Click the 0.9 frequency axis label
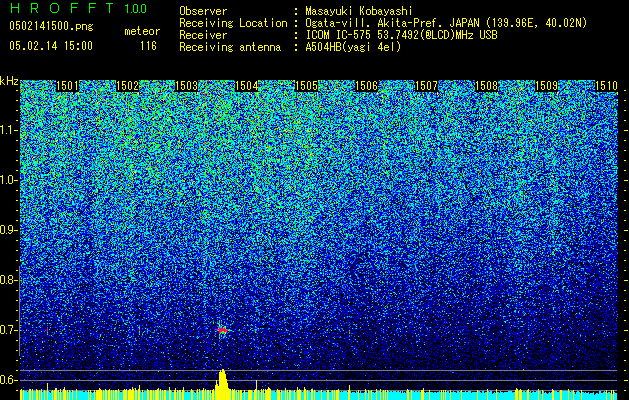 point(9,230)
